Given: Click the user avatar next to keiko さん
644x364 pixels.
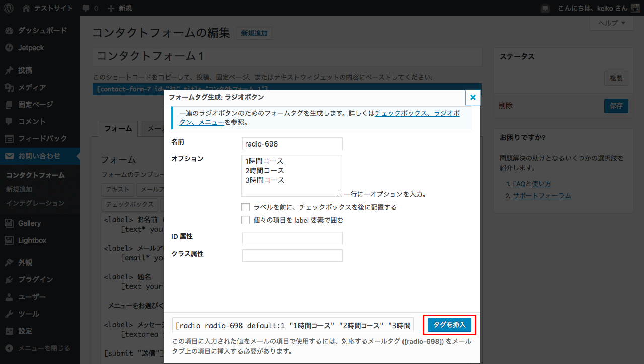Looking at the screenshot, I should click(x=635, y=8).
